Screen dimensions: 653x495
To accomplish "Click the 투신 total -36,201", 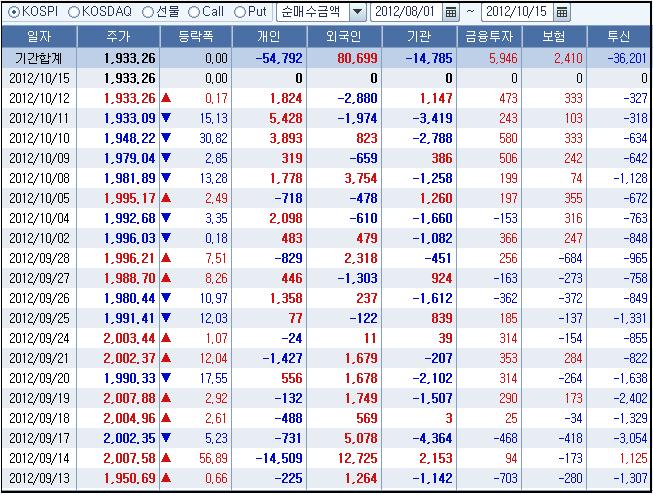I will pos(627,58).
